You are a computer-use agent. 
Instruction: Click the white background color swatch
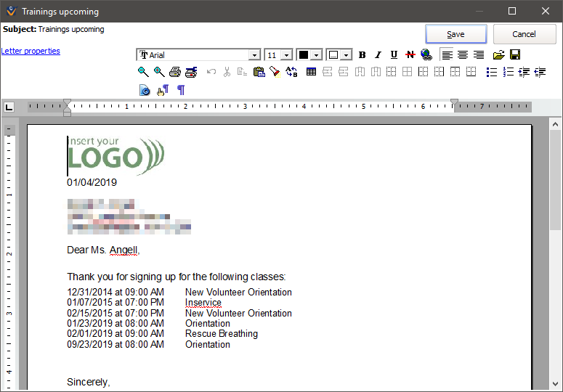click(x=333, y=55)
